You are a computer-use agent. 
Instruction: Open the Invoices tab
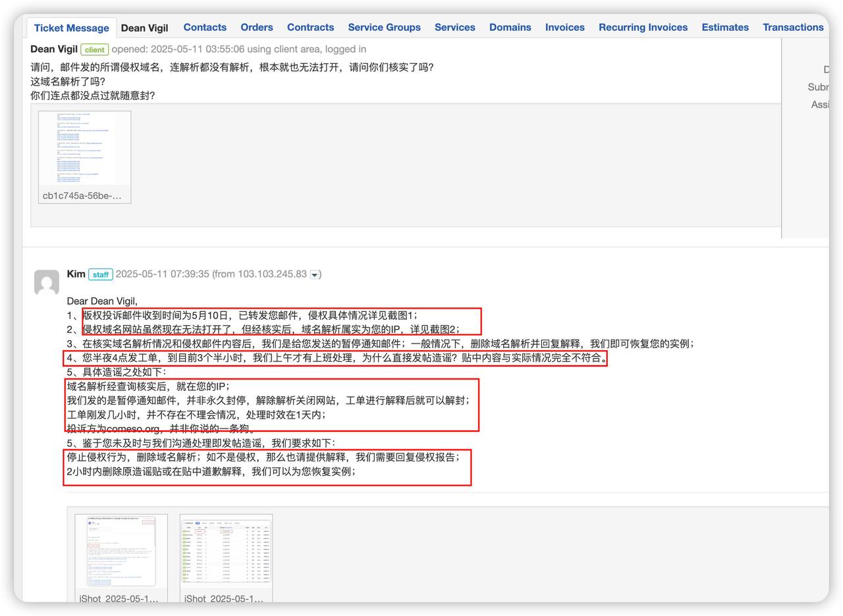point(564,27)
